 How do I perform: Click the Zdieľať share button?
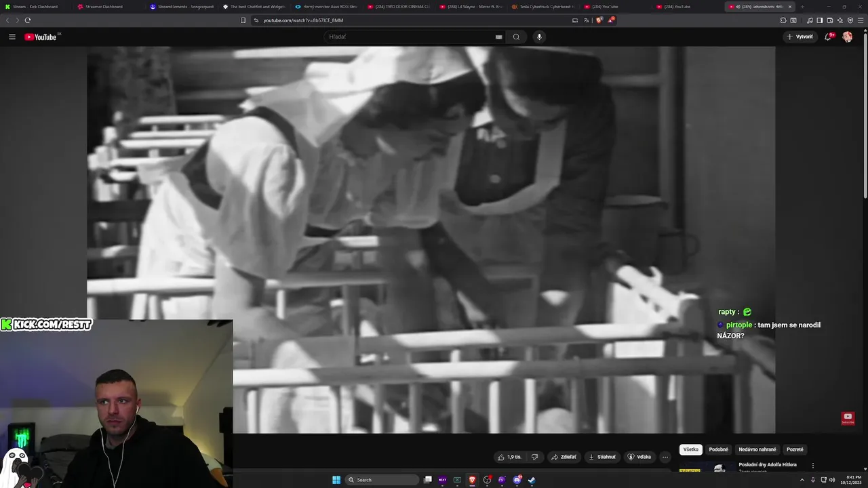pyautogui.click(x=564, y=457)
